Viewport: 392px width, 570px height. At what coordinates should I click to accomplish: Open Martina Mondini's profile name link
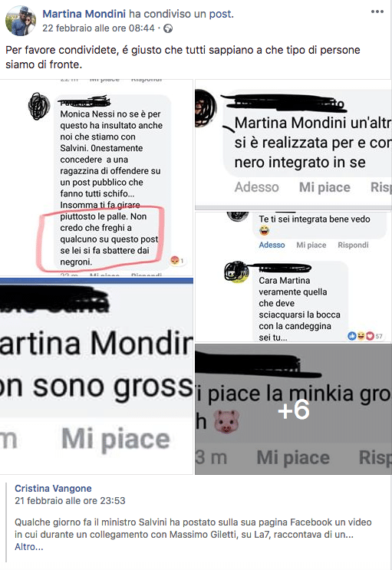84,14
